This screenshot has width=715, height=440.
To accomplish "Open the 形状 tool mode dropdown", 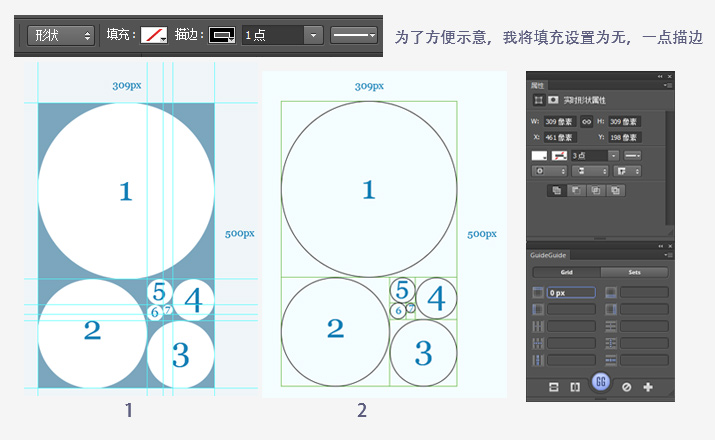I will (60, 35).
